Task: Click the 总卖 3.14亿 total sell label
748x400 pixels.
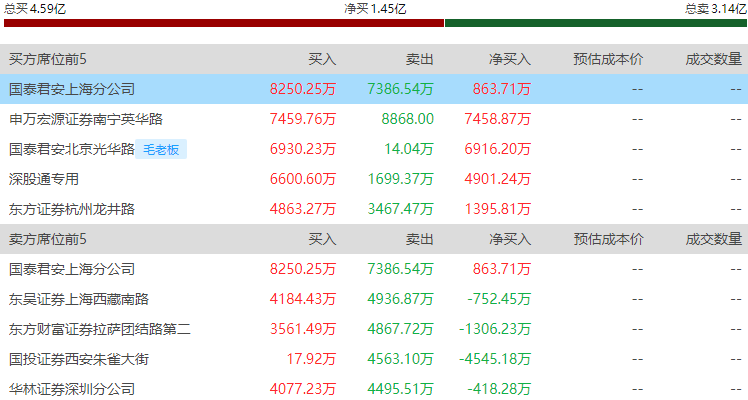Action: point(716,9)
